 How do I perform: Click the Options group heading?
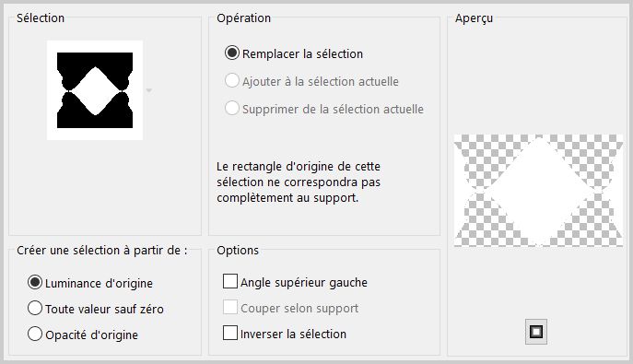238,251
